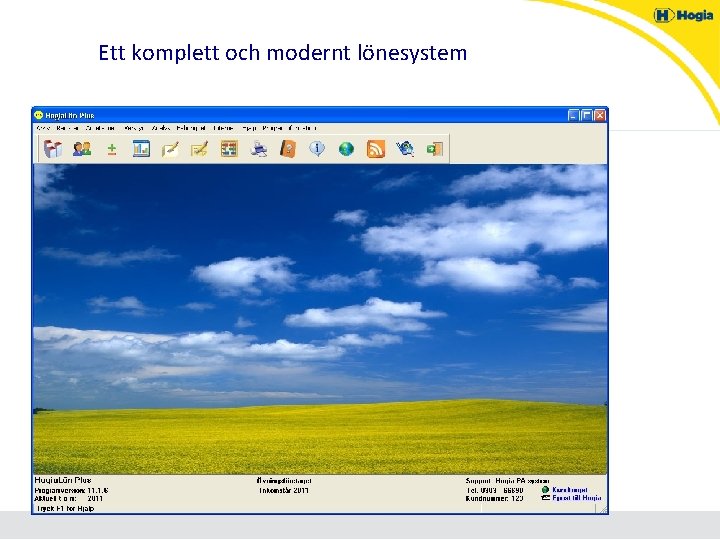Click the orange RSS feed icon
This screenshot has height=540, width=720.
(376, 149)
